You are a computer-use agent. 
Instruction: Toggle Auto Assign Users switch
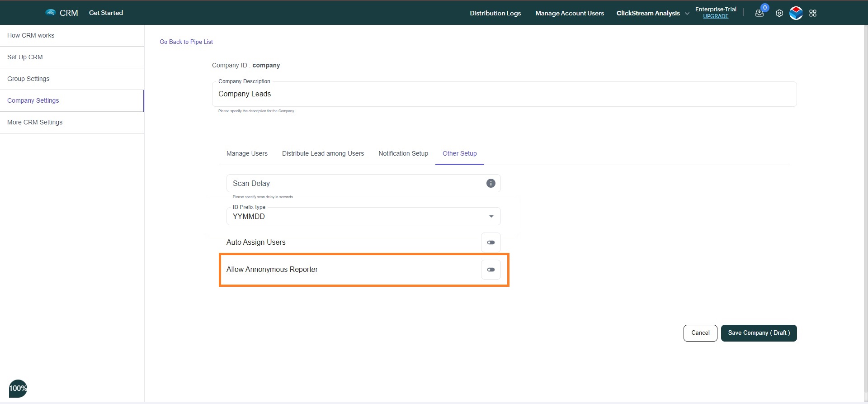pyautogui.click(x=491, y=242)
